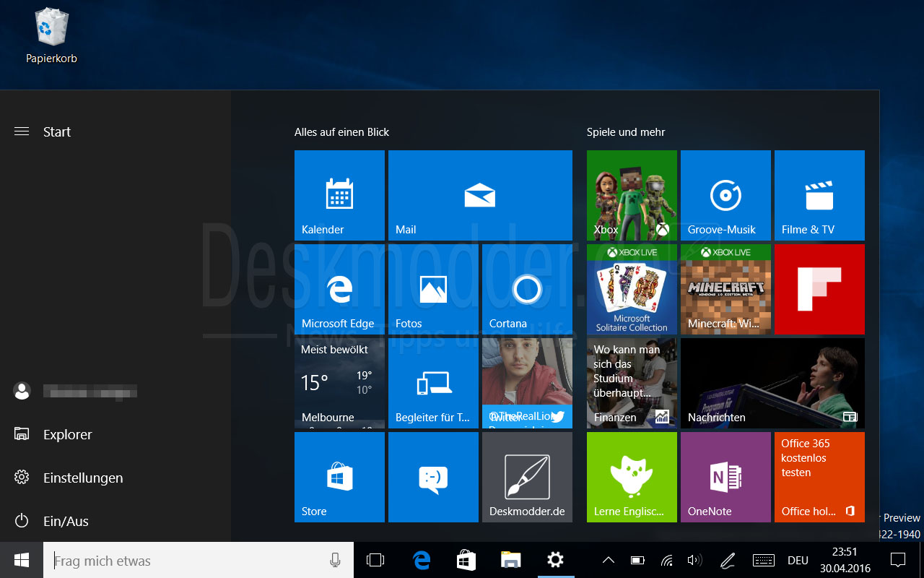Open the Mail tile
Screen dimensions: 924x578
pyautogui.click(x=480, y=195)
